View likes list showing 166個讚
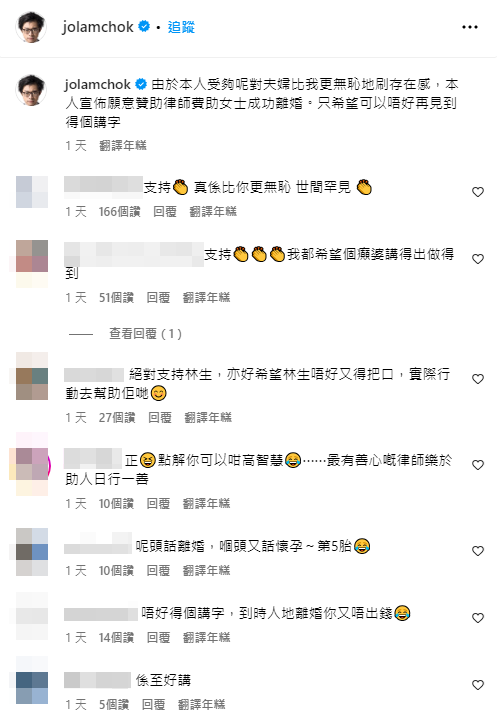 pyautogui.click(x=119, y=212)
